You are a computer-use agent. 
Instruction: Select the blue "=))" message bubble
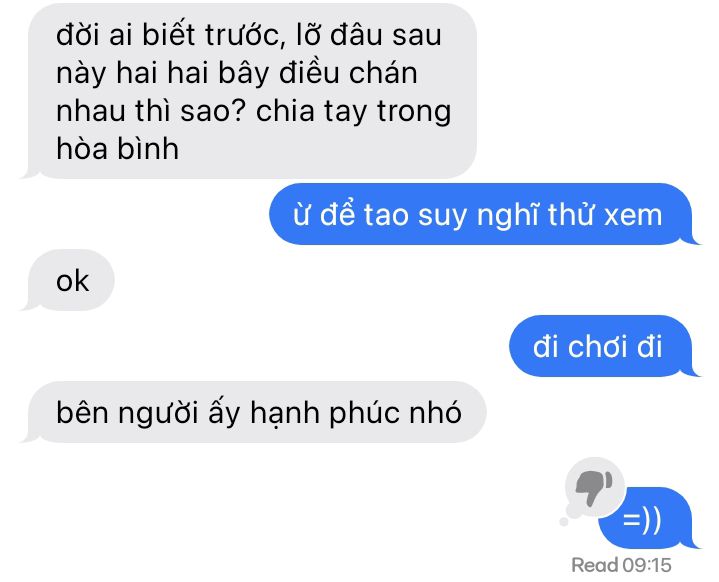[647, 518]
